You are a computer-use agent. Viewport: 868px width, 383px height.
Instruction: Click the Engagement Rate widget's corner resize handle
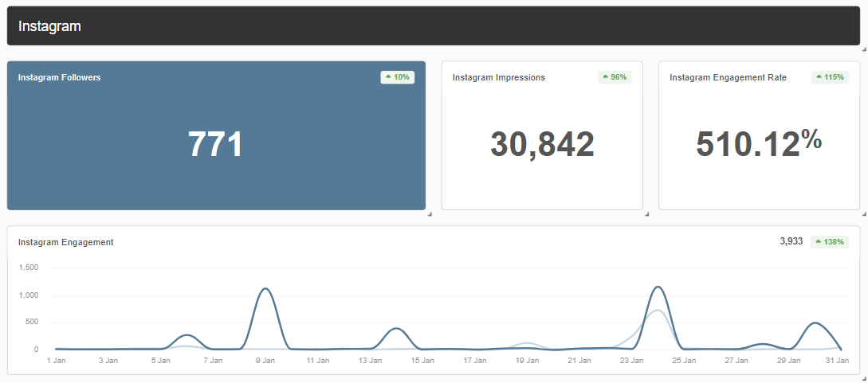tap(864, 213)
